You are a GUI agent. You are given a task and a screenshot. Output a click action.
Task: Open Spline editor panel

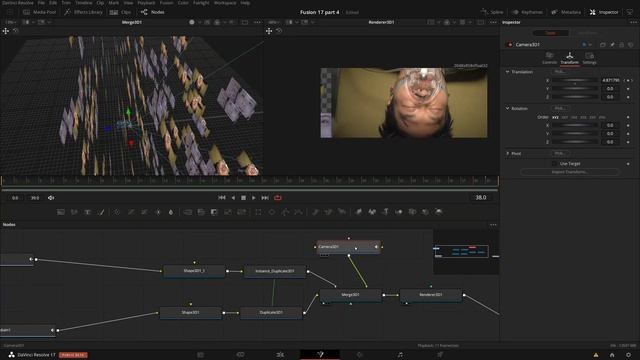coord(492,12)
